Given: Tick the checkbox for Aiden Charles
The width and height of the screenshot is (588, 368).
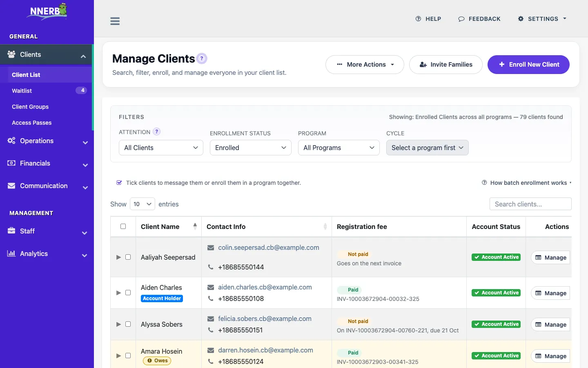Looking at the screenshot, I should [x=128, y=293].
